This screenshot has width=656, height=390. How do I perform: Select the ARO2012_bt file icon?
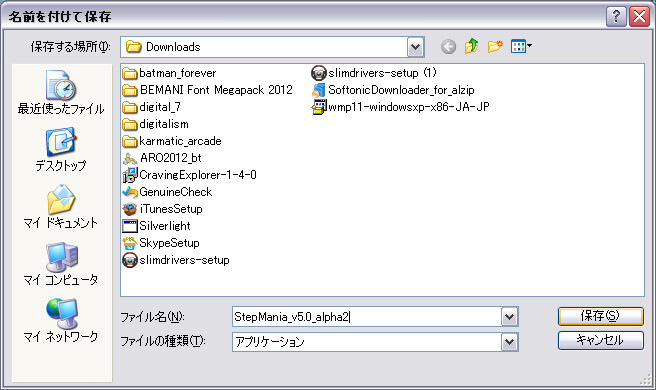[130, 159]
